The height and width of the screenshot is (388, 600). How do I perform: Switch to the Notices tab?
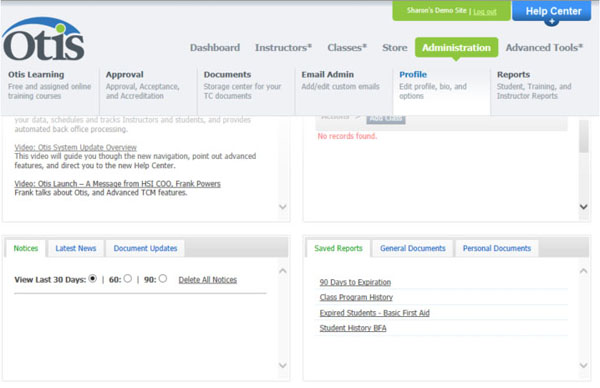26,248
